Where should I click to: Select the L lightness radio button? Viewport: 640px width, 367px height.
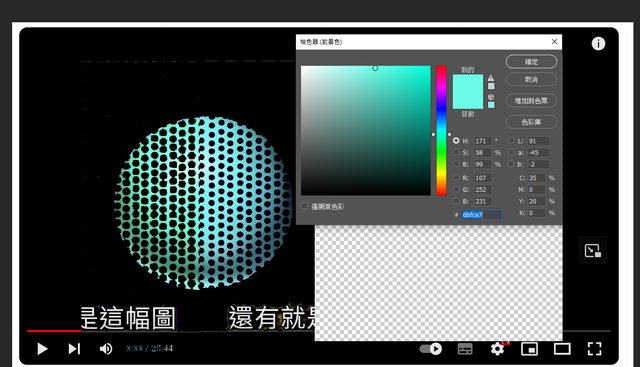511,140
